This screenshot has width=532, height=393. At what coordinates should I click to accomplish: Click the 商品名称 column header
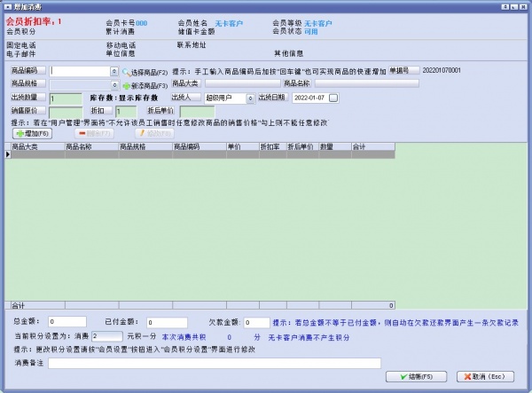click(91, 146)
